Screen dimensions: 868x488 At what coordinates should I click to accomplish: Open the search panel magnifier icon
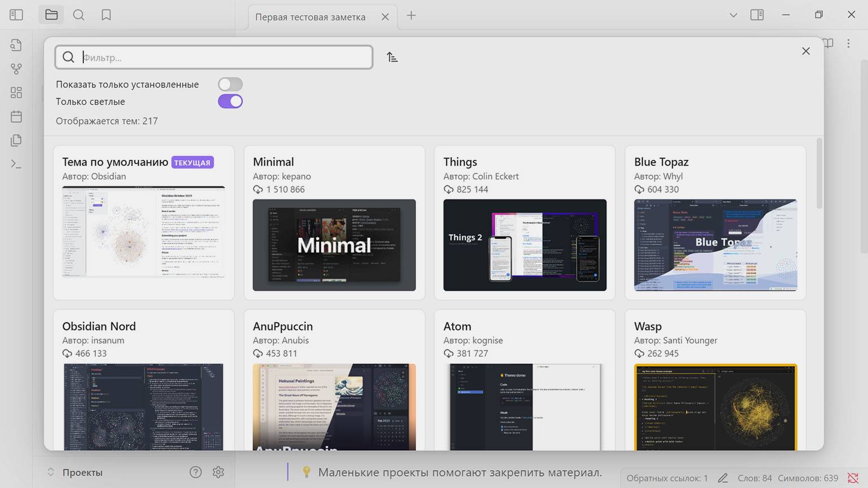[x=79, y=15]
